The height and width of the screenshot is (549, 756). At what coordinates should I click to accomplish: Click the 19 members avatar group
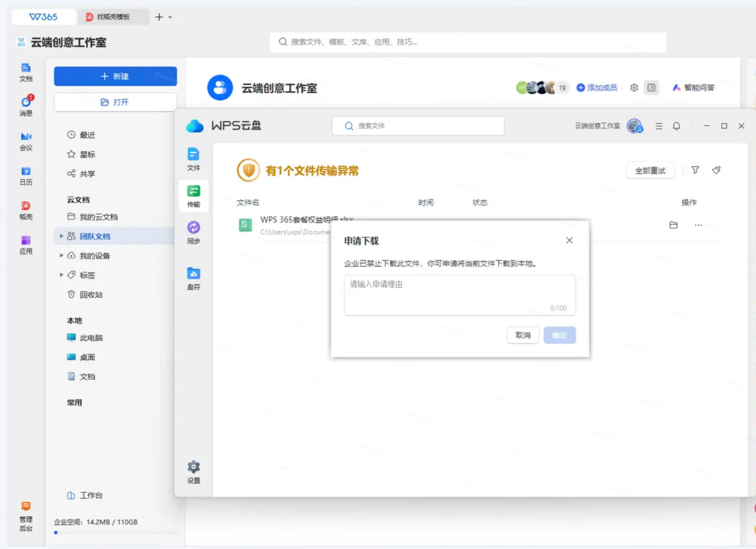coord(543,88)
